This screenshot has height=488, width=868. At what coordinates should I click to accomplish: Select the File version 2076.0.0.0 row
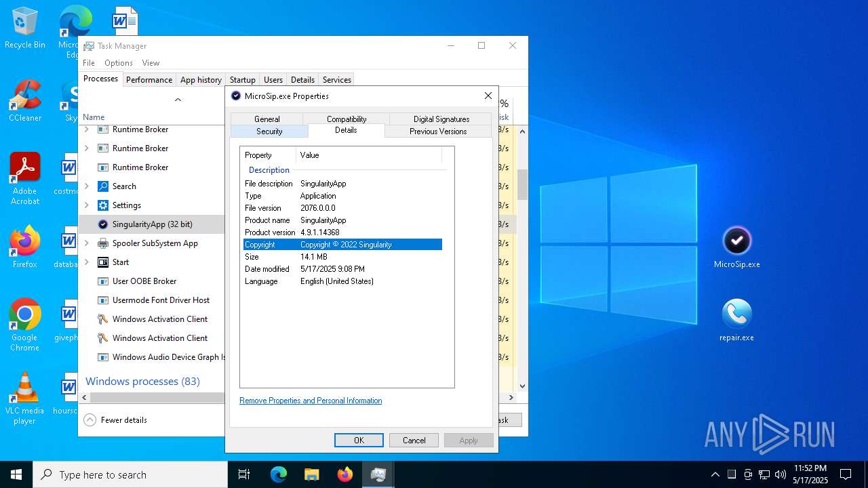pos(342,208)
